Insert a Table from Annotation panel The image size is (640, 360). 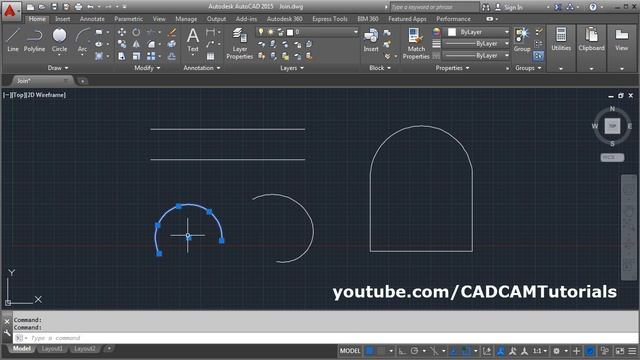click(x=210, y=56)
